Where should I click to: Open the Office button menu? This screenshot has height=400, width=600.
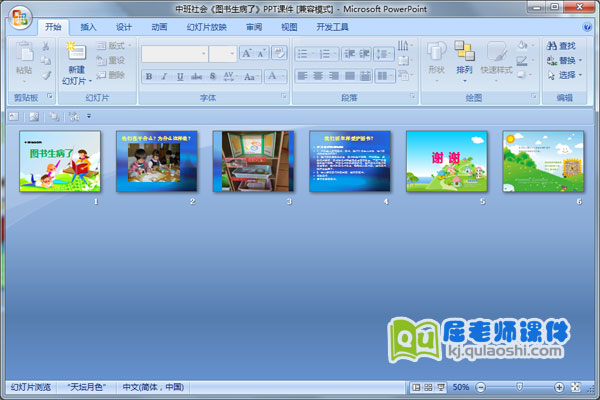click(x=20, y=18)
